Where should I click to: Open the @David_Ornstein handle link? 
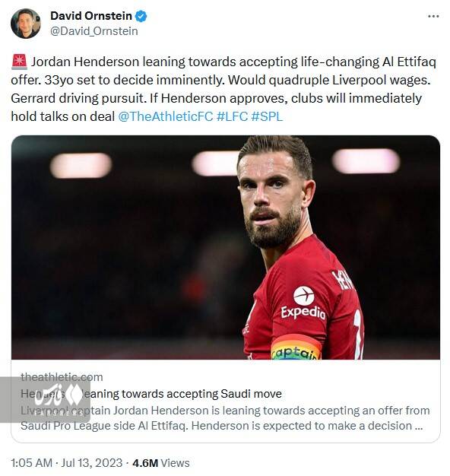pos(94,31)
